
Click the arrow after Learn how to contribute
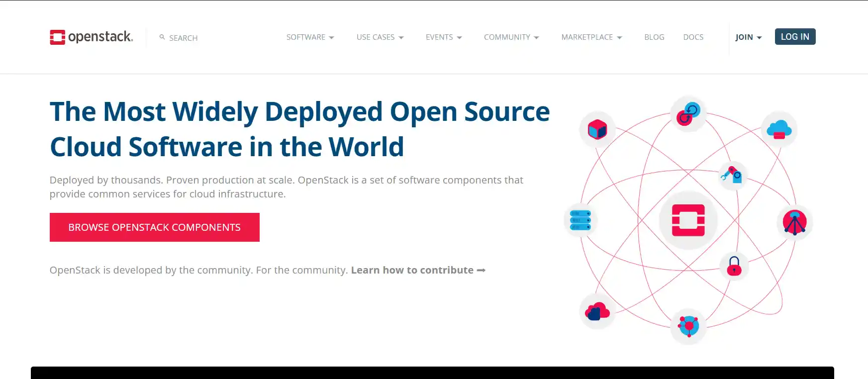[x=481, y=270]
